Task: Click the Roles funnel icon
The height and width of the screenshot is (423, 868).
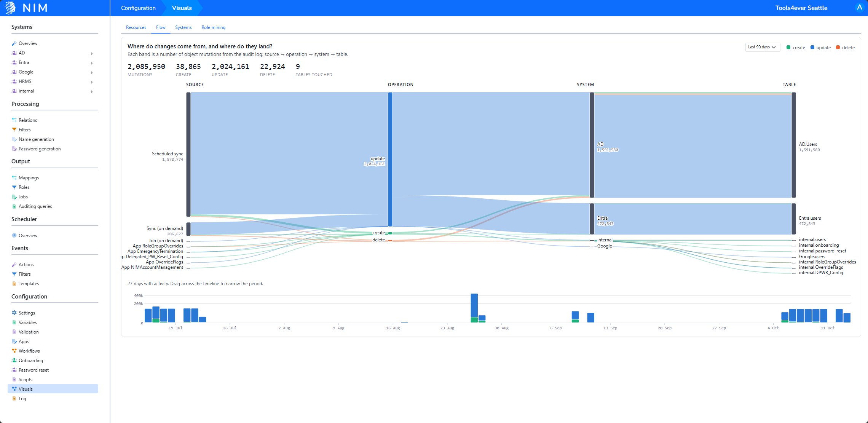Action: [x=14, y=187]
